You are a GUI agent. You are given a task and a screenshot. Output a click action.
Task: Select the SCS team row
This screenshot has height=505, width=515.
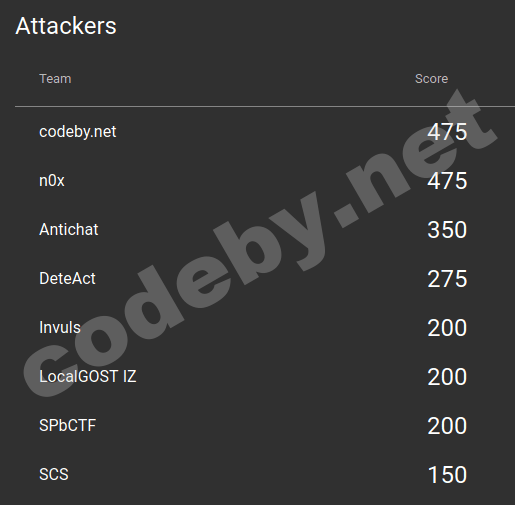265,475
